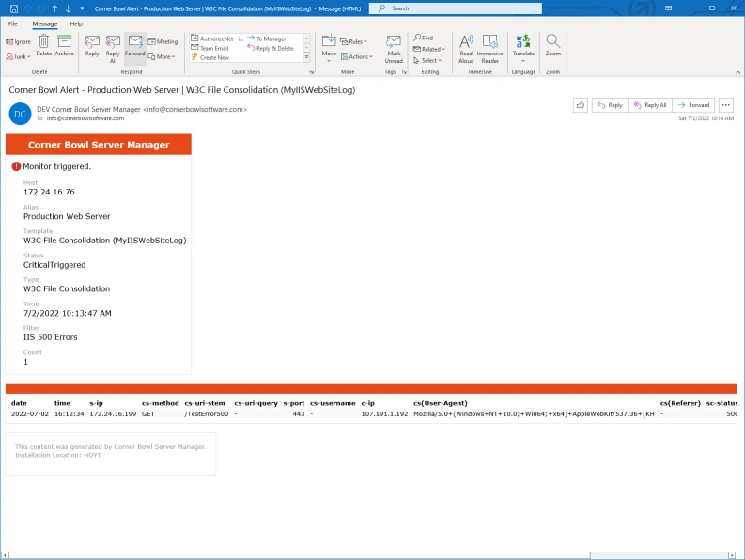Open the Select dropdown
The height and width of the screenshot is (560, 745).
(x=427, y=60)
